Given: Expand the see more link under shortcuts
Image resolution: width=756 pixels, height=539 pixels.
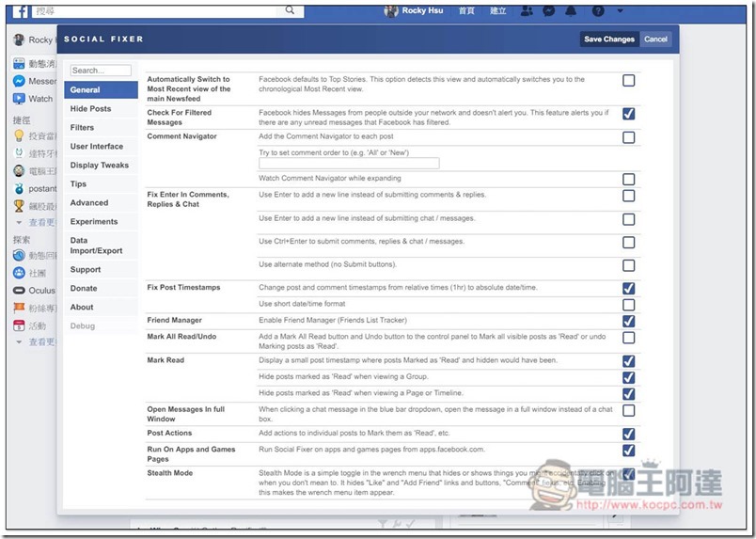Looking at the screenshot, I should (41, 223).
